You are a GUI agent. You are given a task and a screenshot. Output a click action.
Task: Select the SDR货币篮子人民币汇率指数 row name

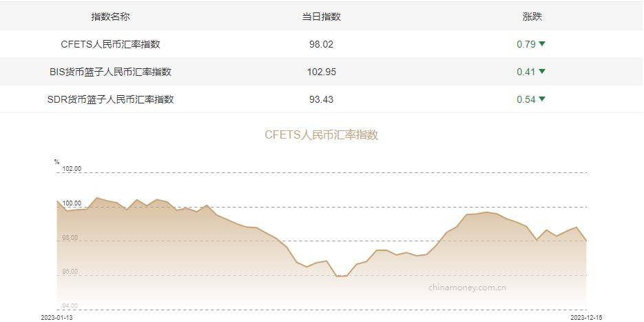(x=110, y=99)
